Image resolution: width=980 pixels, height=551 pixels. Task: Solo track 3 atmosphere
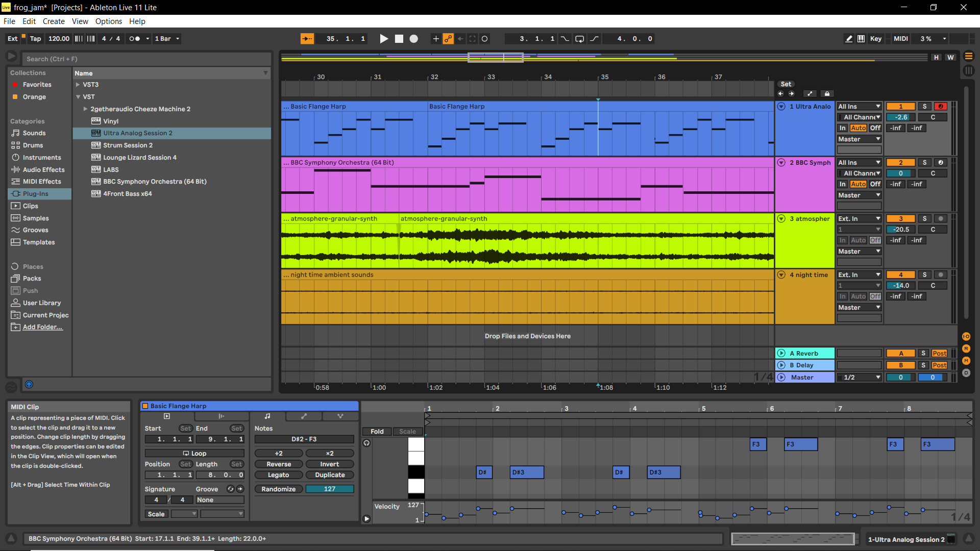pos(924,219)
